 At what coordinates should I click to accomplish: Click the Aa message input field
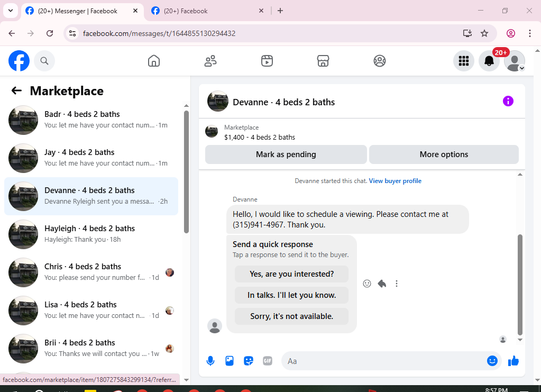[x=383, y=361]
